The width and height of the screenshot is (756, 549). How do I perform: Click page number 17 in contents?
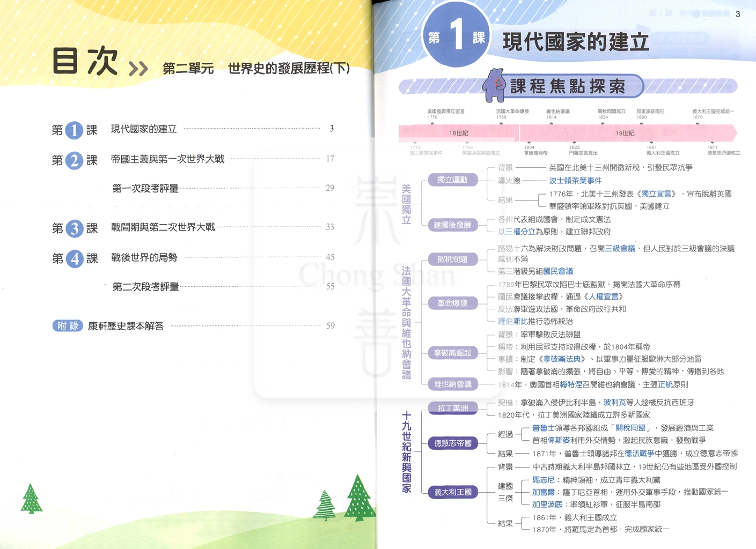(x=330, y=159)
